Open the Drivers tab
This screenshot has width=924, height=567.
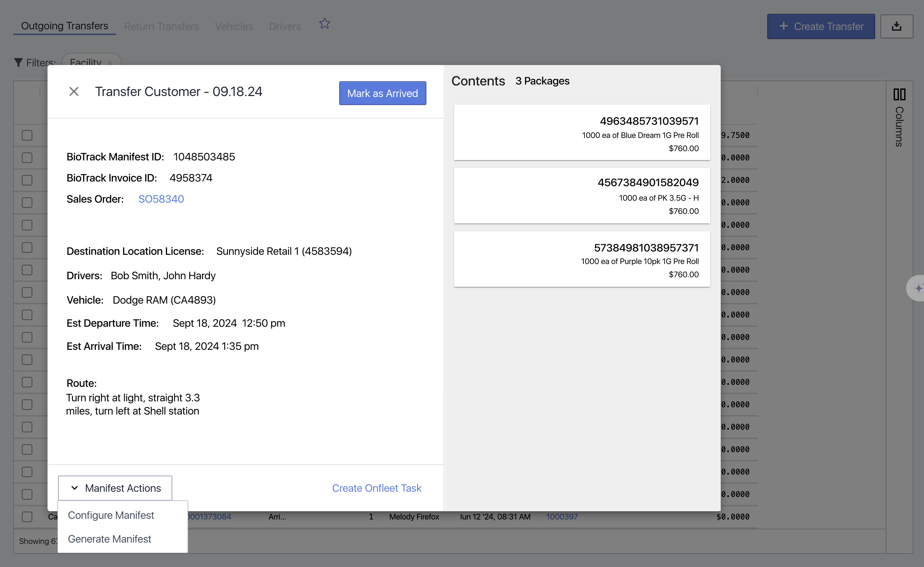click(284, 26)
